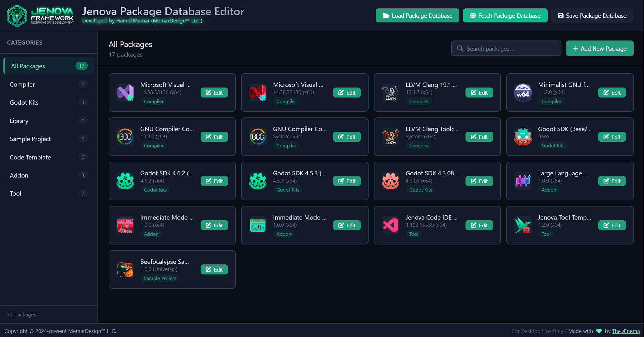Image resolution: width=644 pixels, height=337 pixels.
Task: Fetch Package Database from web
Action: coord(505,16)
